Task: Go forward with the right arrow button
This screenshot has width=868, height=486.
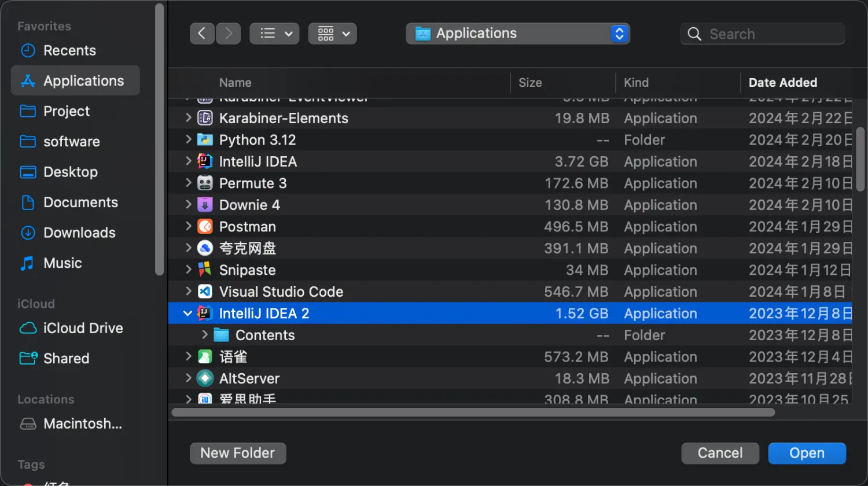Action: [229, 34]
